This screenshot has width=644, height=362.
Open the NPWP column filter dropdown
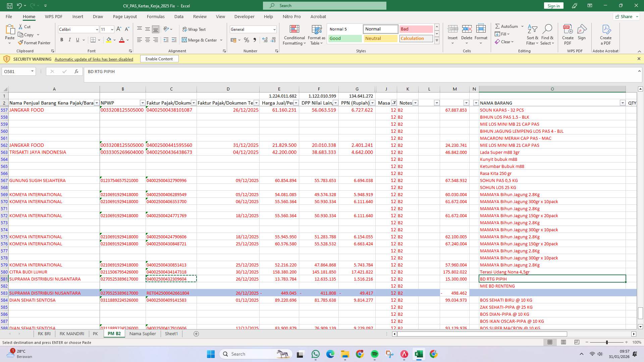click(142, 103)
